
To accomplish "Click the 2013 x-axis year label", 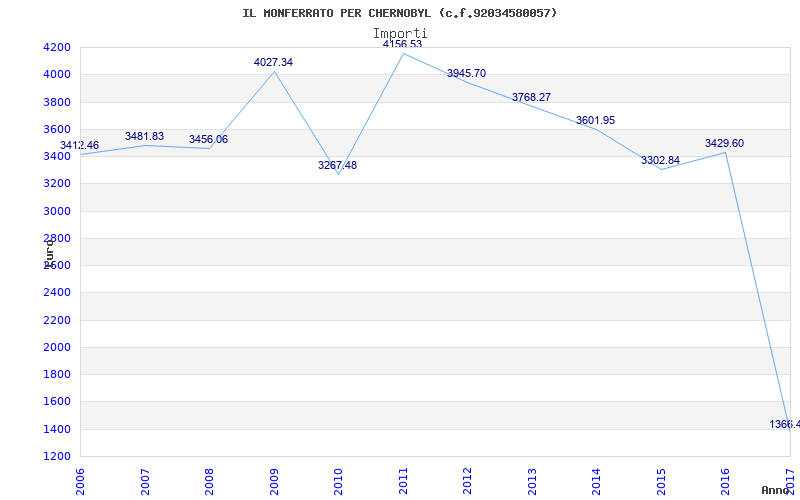I will 532,481.
